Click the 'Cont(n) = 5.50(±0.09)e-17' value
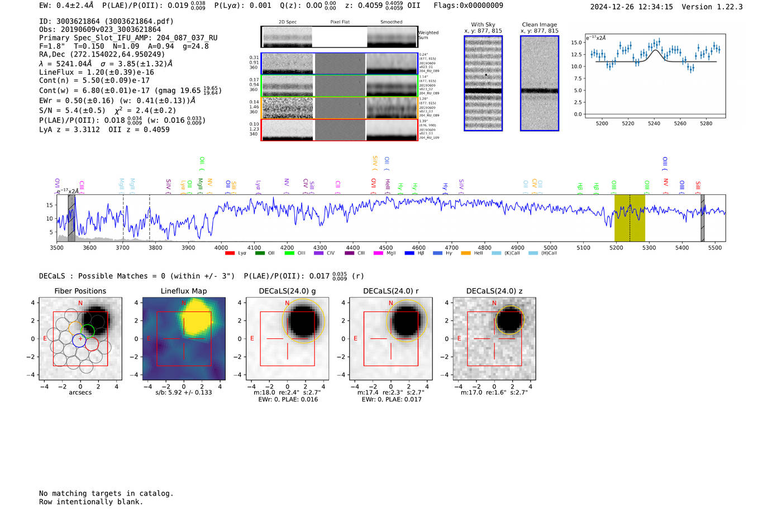The height and width of the screenshot is (532, 782). tap(94, 80)
